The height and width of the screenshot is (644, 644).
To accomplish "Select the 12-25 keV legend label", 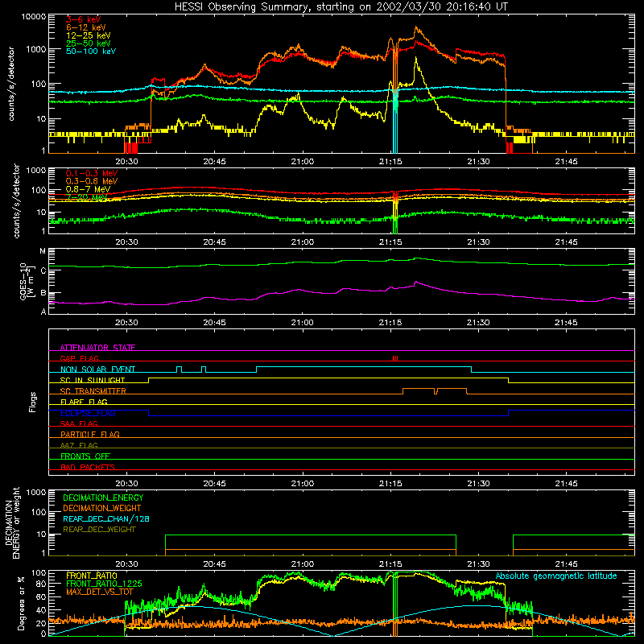I will [x=89, y=35].
